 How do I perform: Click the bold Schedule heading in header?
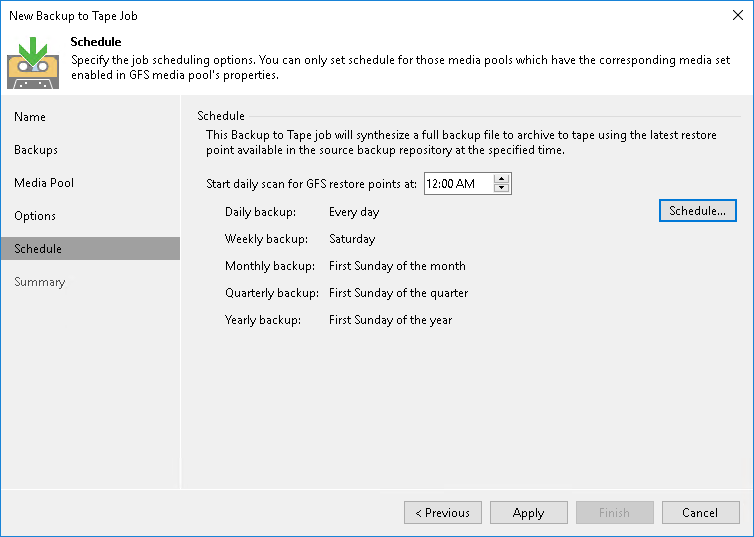click(96, 42)
